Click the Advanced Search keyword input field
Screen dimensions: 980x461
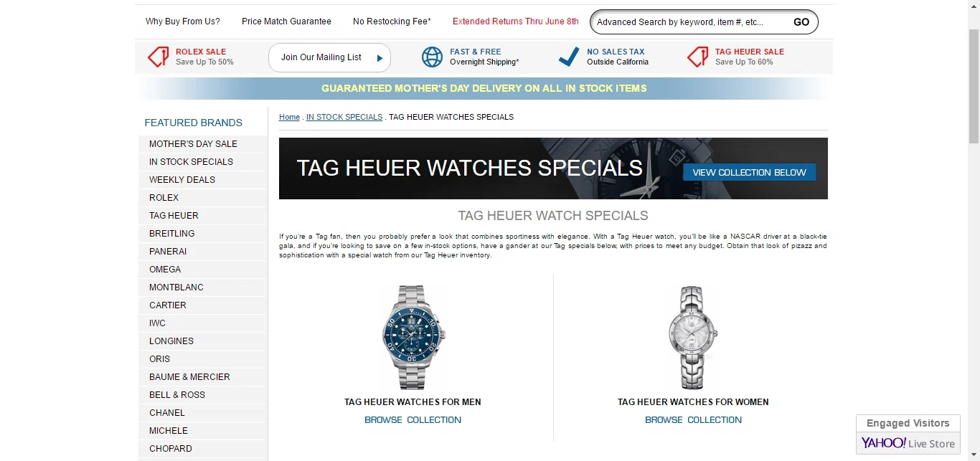pos(689,22)
